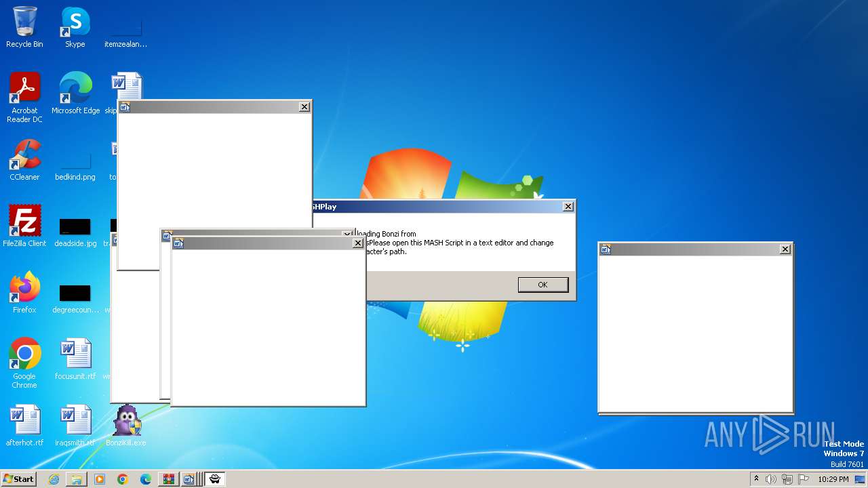Open Windows Media Player taskbar icon
Image resolution: width=868 pixels, height=488 pixels.
[100, 479]
